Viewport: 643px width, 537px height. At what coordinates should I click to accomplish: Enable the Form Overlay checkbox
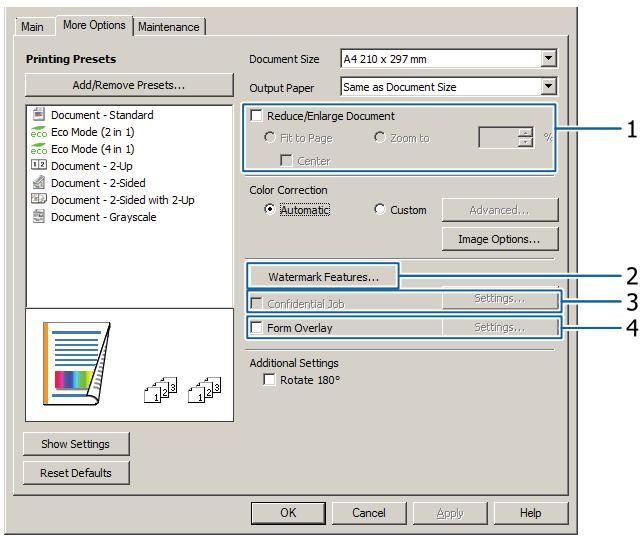[256, 327]
